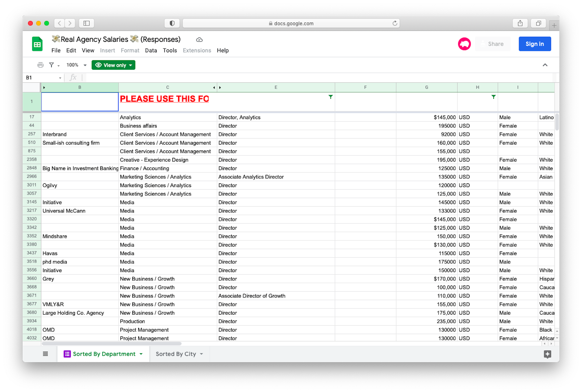Image resolution: width=582 pixels, height=392 pixels.
Task: Open the filter views funnel icon
Action: pos(52,65)
